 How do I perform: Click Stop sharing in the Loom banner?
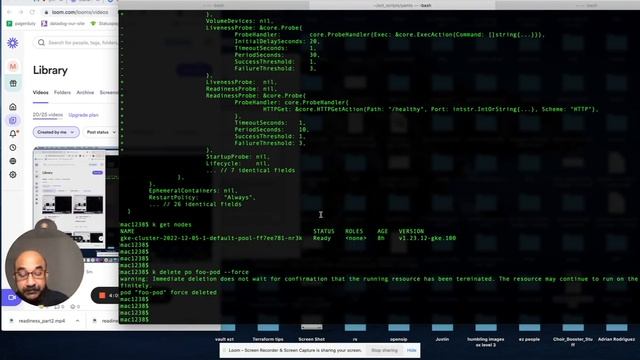[384, 350]
